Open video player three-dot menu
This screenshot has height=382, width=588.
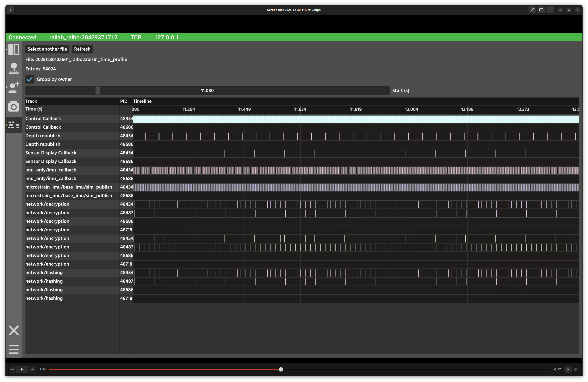[x=550, y=10]
